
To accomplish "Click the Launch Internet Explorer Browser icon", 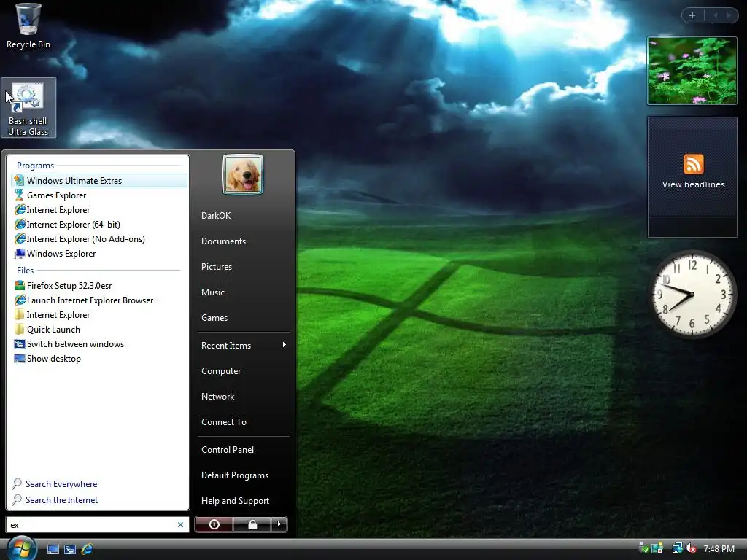I will 20,300.
